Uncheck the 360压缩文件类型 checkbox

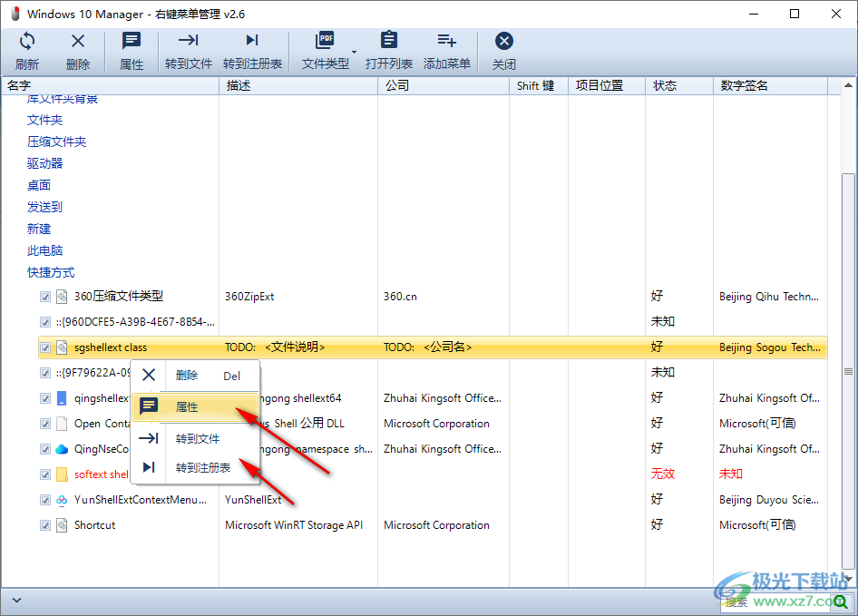coord(45,297)
